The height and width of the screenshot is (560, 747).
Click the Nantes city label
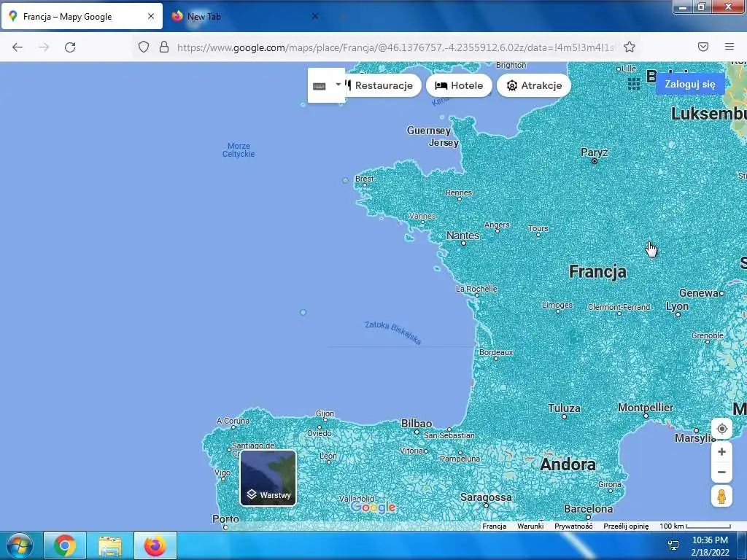[x=462, y=236]
